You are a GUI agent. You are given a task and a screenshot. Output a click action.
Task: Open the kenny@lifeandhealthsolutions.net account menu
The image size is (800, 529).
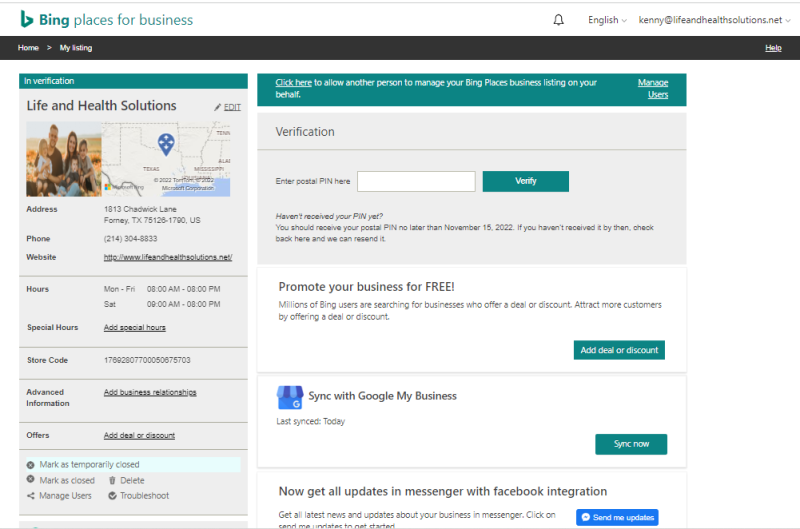714,20
